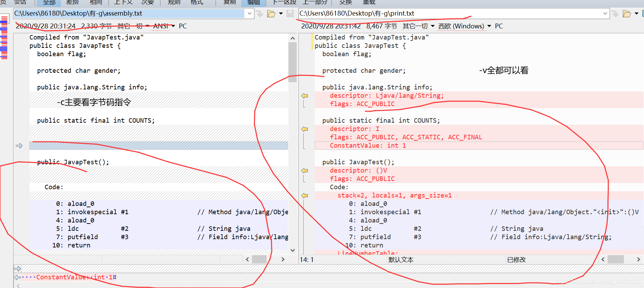Click '7: putfield #3' line in right pane
This screenshot has height=288, width=644.
385,237
